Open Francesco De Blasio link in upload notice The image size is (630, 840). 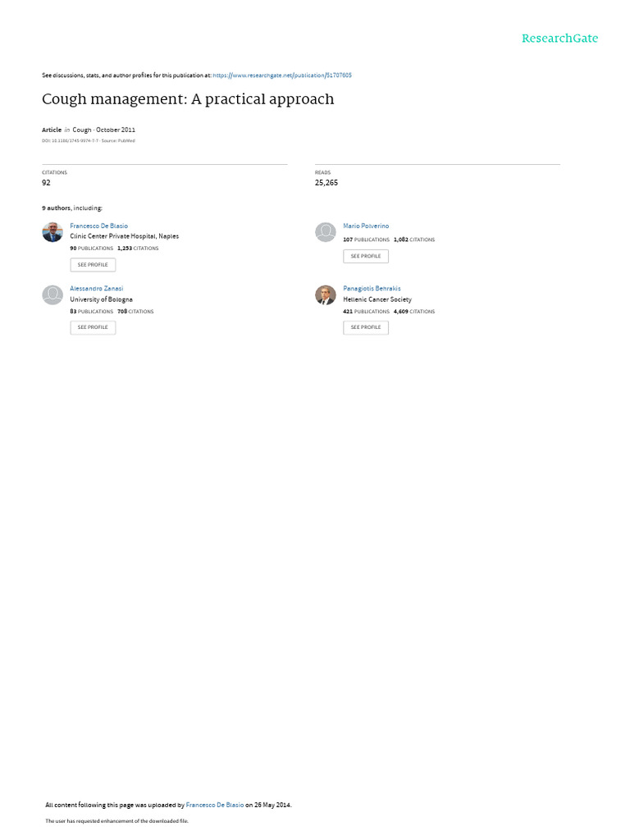point(215,805)
